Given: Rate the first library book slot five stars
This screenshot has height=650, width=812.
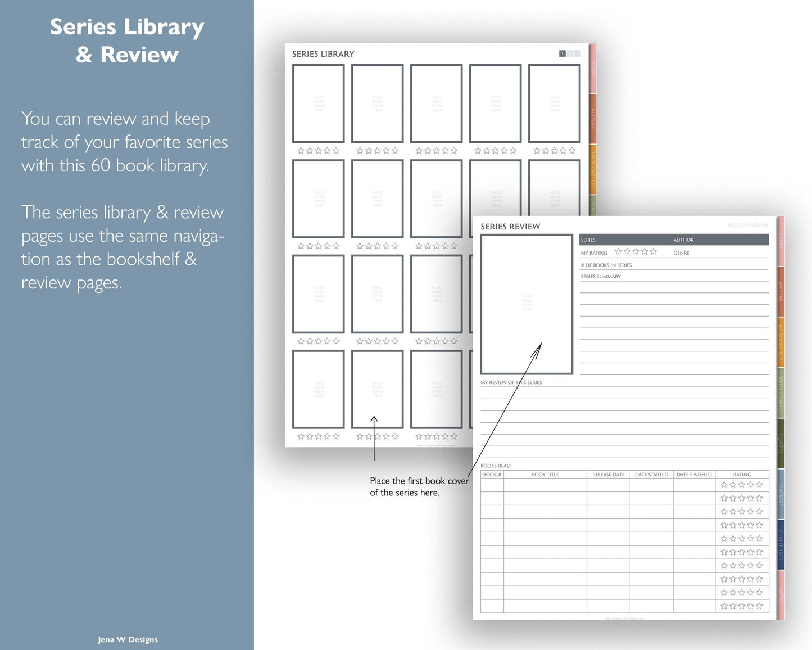Looking at the screenshot, I should point(336,151).
